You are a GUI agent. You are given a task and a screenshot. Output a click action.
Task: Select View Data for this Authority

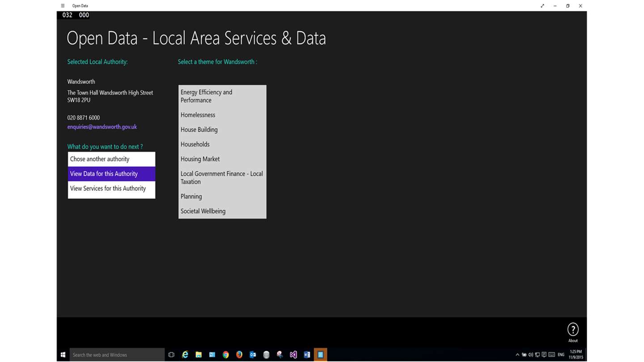(x=111, y=174)
